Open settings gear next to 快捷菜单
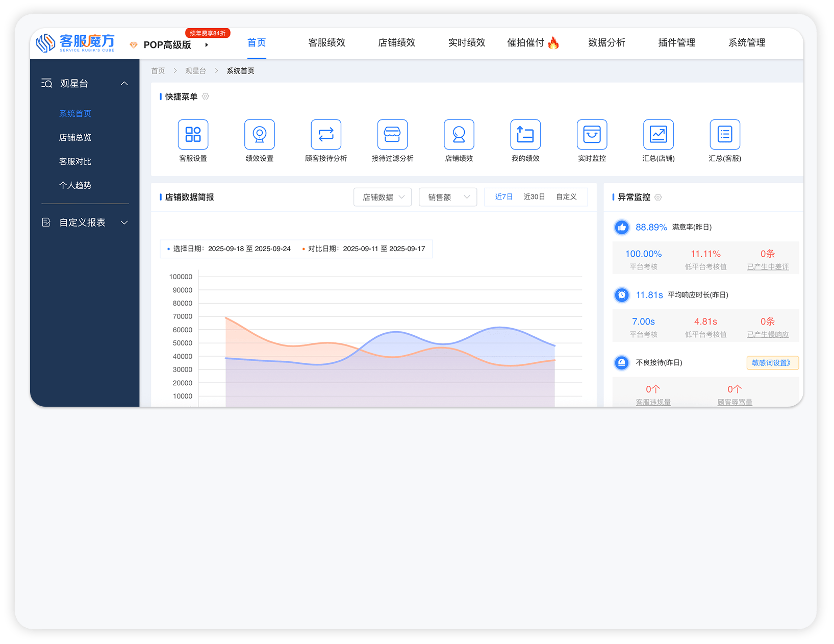The height and width of the screenshot is (644, 834). tap(206, 96)
